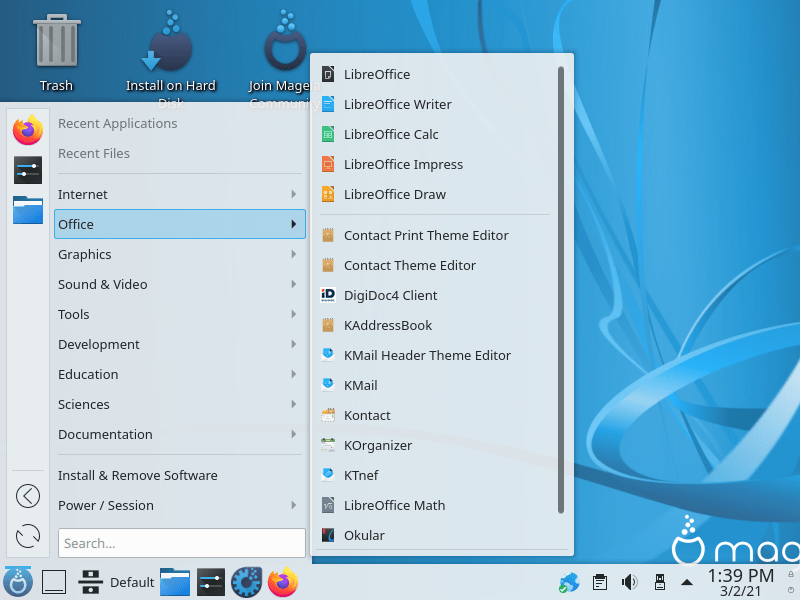Image resolution: width=800 pixels, height=600 pixels.
Task: Launch Install on Hard Disk icon
Action: point(170,56)
